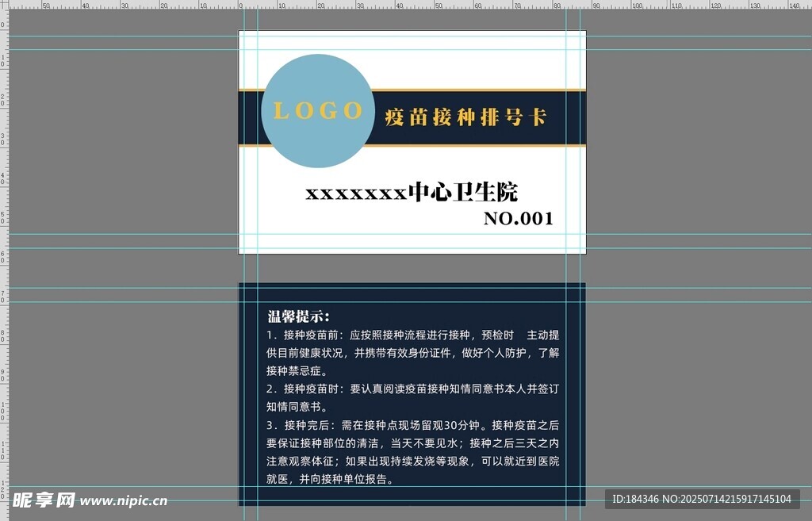This screenshot has height=521, width=812.
Task: Click the 昵享网 watermark logo
Action: pyautogui.click(x=44, y=500)
